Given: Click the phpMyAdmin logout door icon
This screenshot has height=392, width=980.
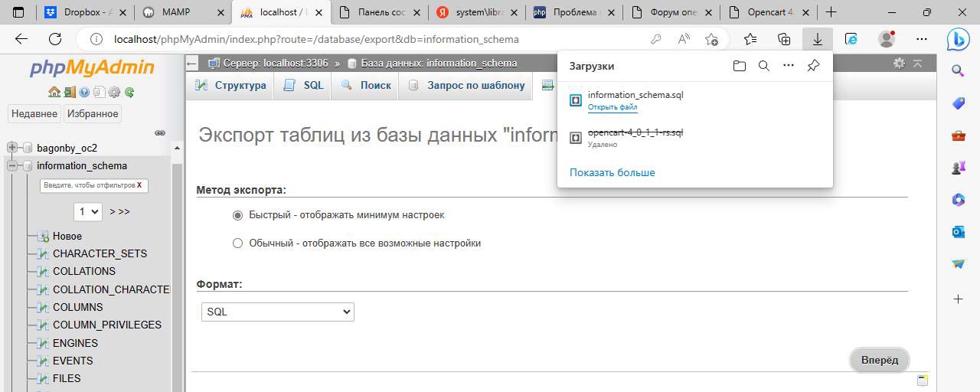Looking at the screenshot, I should (69, 92).
